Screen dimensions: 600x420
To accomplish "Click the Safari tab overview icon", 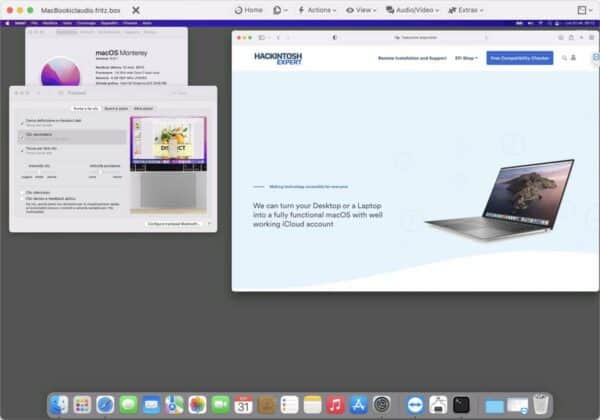I will point(591,37).
